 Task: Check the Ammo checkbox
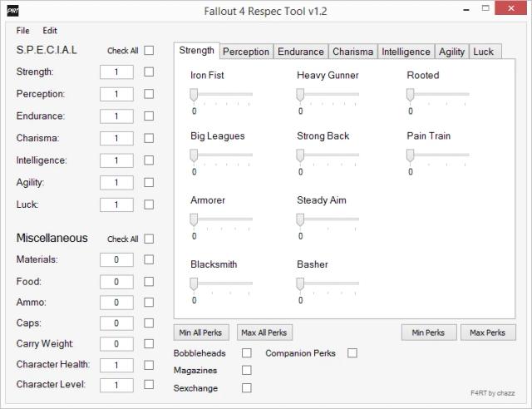149,302
